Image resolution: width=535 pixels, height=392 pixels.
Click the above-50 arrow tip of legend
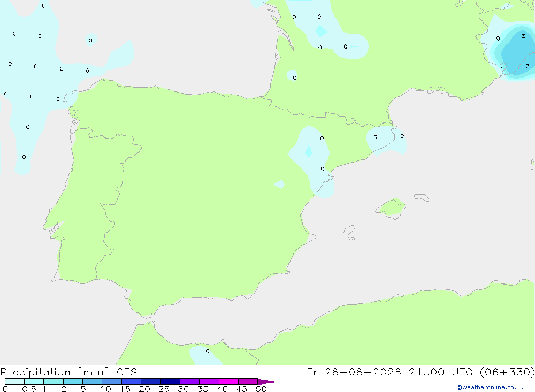(267, 381)
